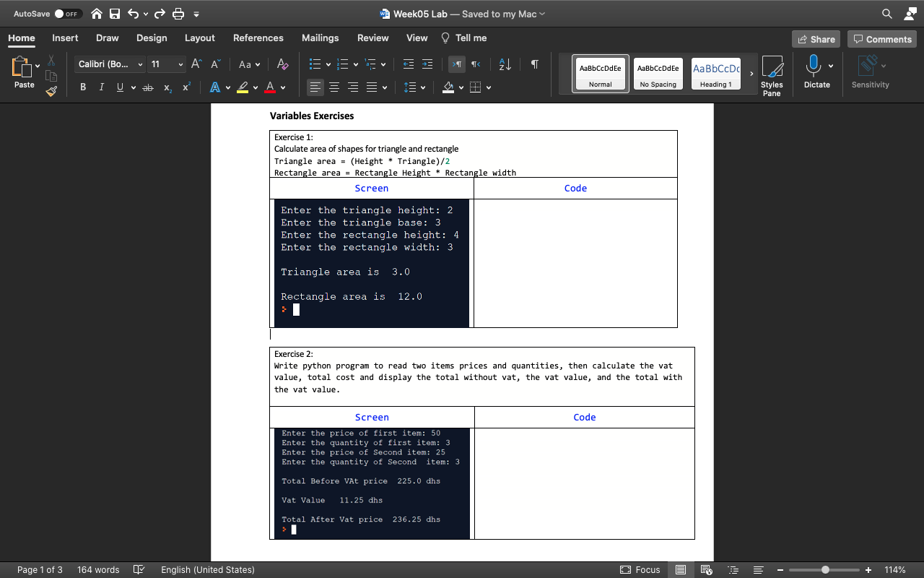924x578 pixels.
Task: Align text left
Action: (315, 87)
